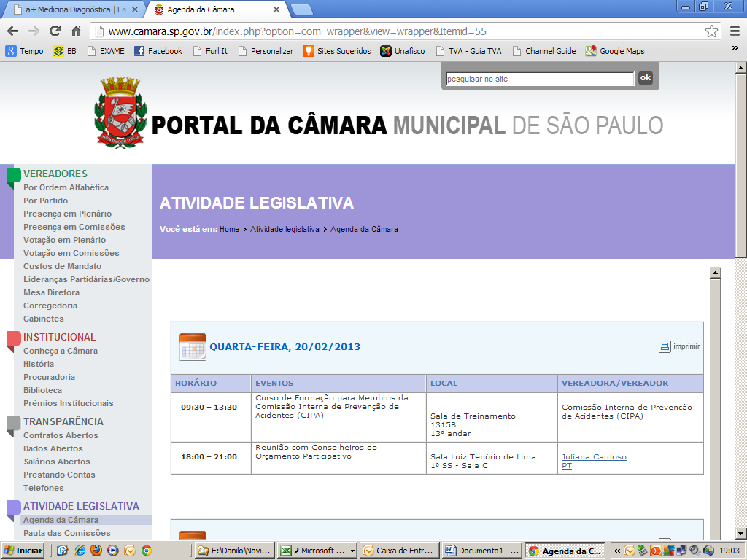
Task: Launch Firefox from quick launch
Action: click(96, 551)
